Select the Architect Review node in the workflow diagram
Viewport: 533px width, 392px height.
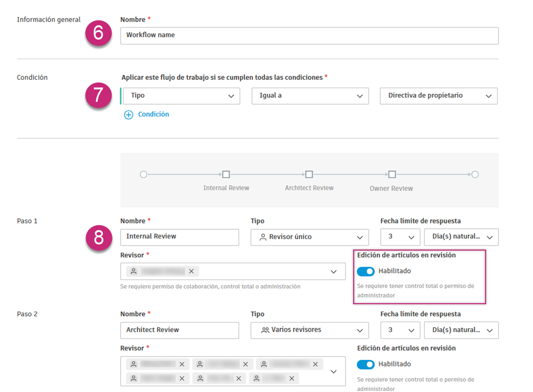309,175
